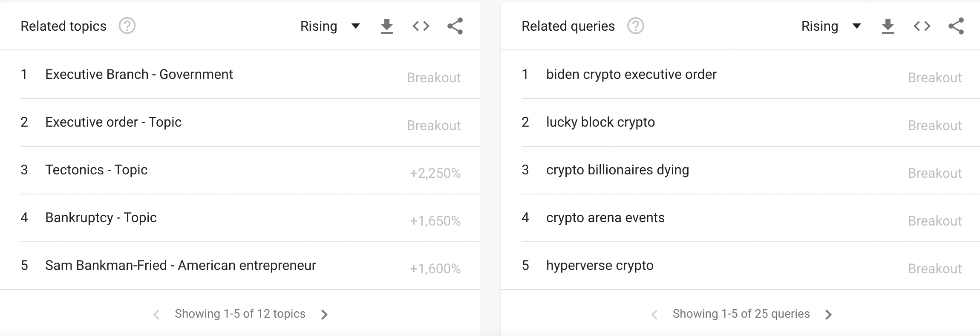Open embed code for Related queries
The height and width of the screenshot is (336, 980).
coord(922,26)
